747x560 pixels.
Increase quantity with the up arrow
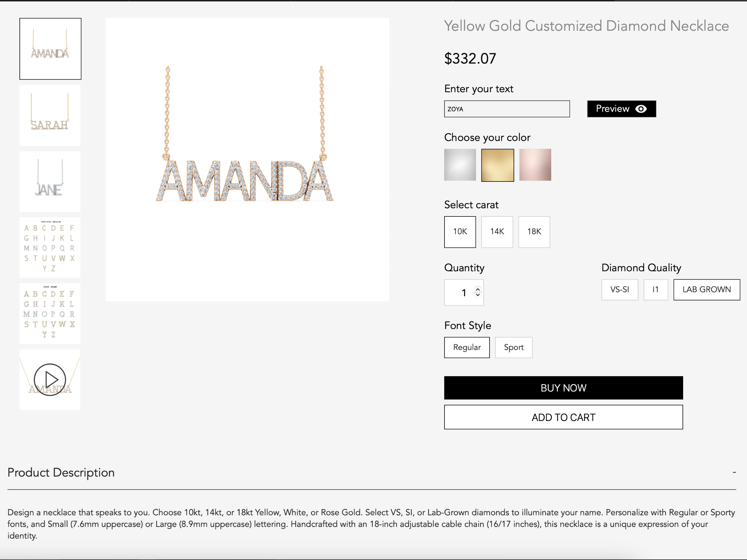478,289
